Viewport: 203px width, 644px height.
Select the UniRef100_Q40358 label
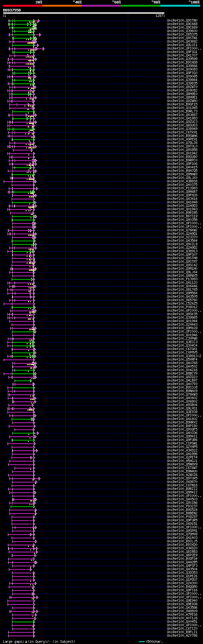[182, 220]
